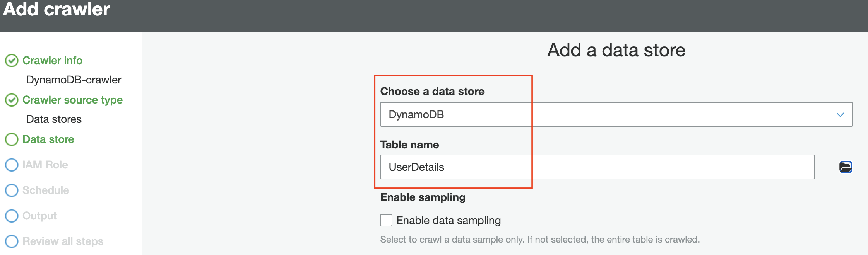Click the Enable sampling section label

(423, 197)
